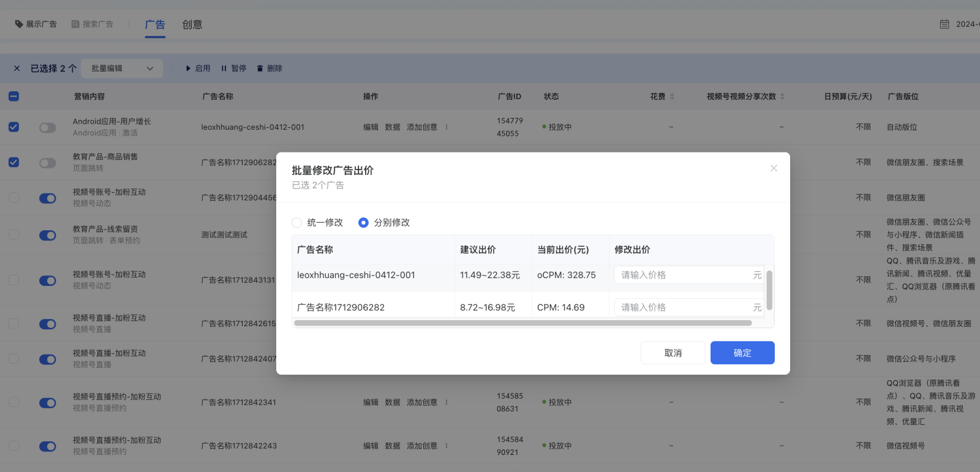Click the dialog's horizontal scrollbar

pos(523,323)
